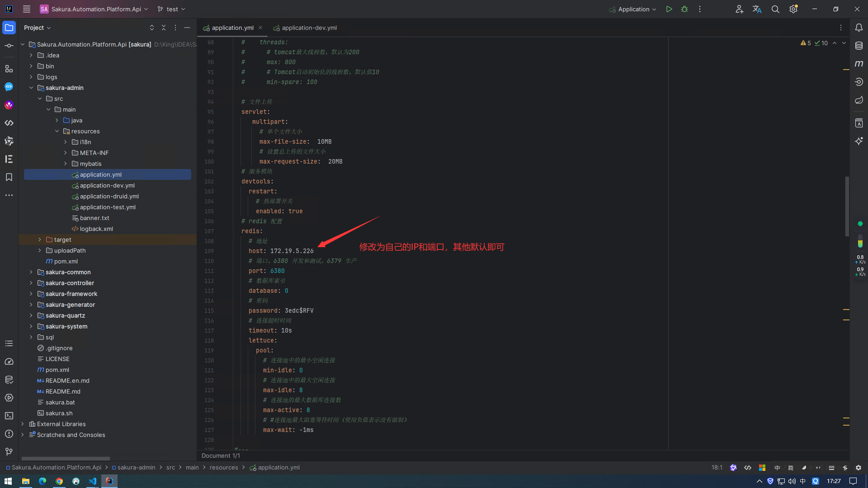Open Project panel options menu
The image size is (868, 488).
(x=175, y=28)
